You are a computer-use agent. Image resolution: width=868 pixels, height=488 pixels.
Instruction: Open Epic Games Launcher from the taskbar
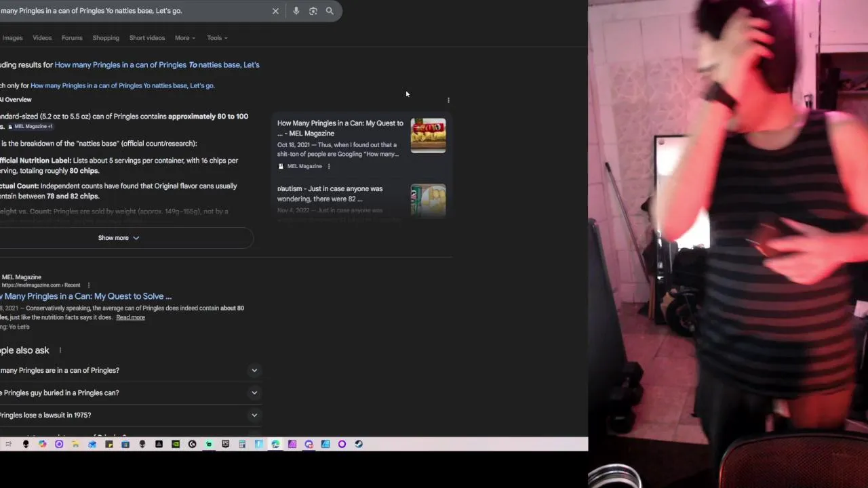click(x=225, y=444)
